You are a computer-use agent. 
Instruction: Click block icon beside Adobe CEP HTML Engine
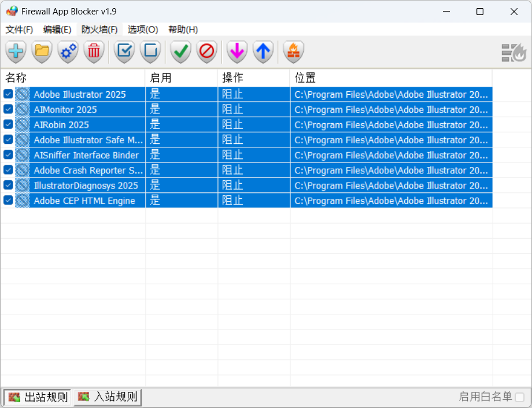point(23,201)
